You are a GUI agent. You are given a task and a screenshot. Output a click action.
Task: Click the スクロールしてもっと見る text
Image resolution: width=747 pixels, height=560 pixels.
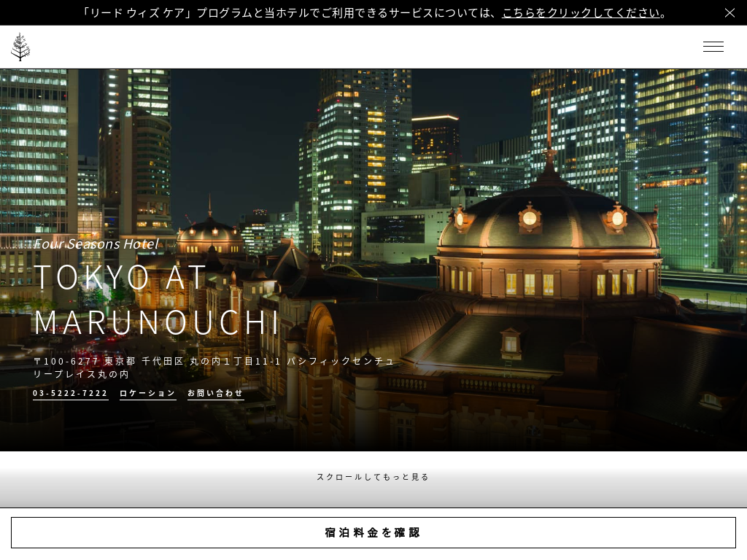pyautogui.click(x=373, y=477)
